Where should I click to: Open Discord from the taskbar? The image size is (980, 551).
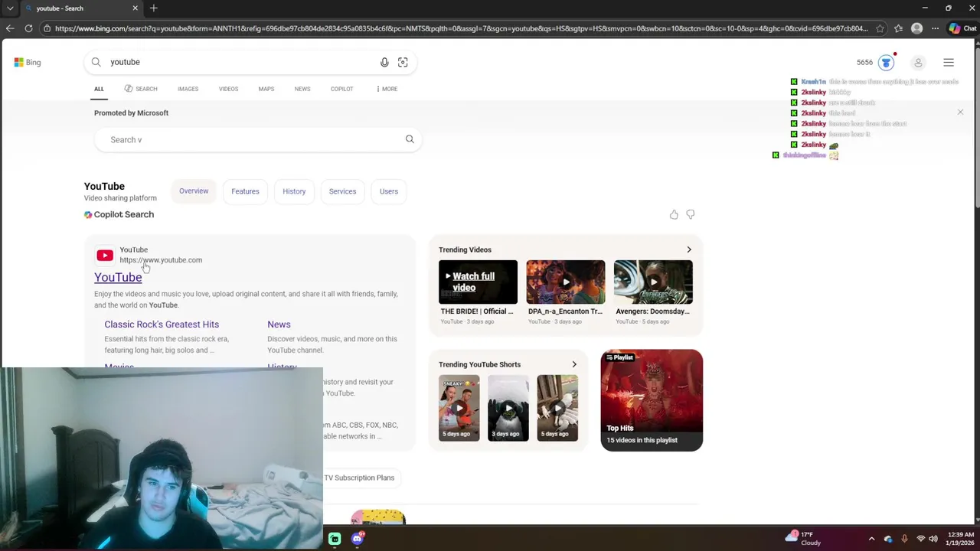pyautogui.click(x=358, y=539)
